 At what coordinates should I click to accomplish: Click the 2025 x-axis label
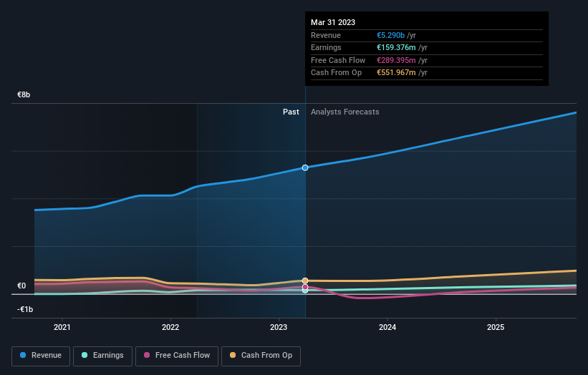click(496, 327)
